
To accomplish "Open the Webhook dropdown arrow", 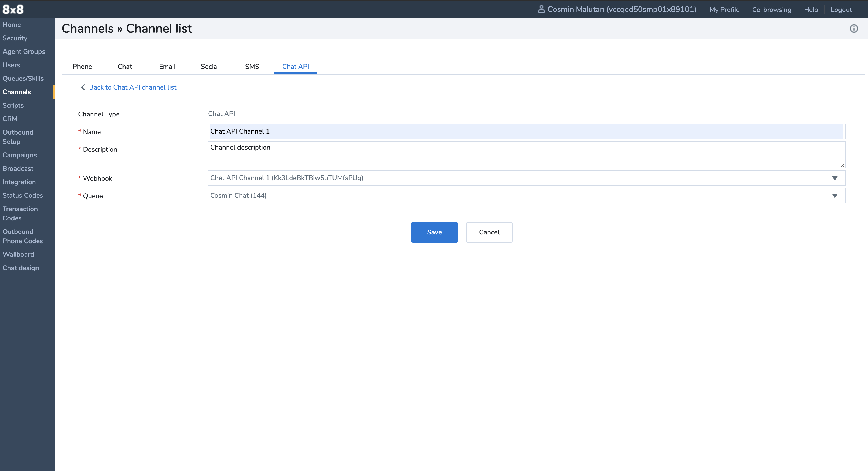I will point(834,178).
